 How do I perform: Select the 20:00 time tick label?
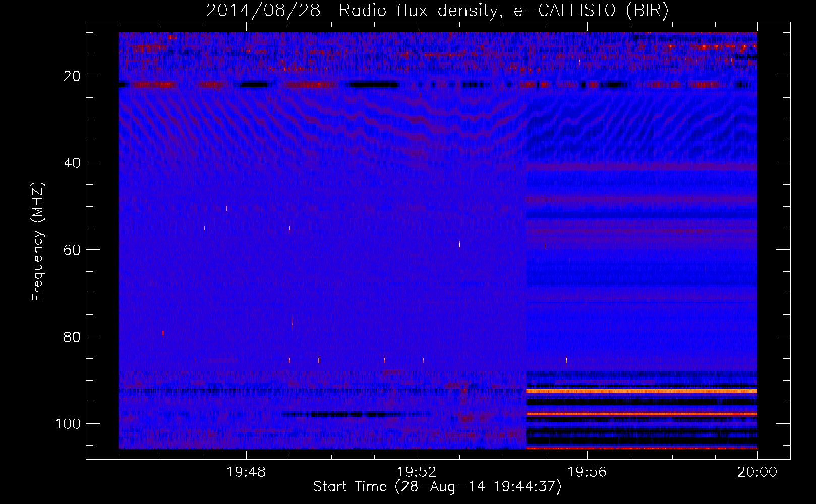coord(757,472)
